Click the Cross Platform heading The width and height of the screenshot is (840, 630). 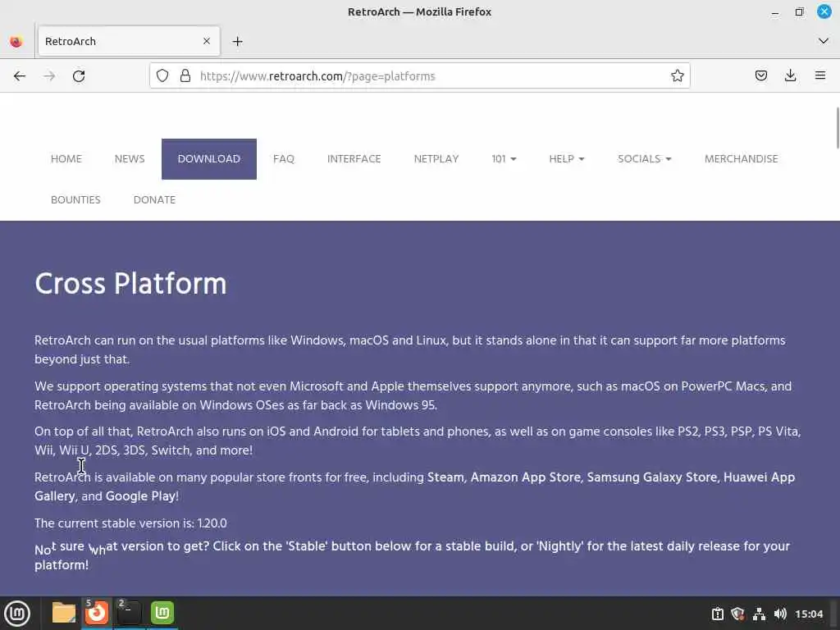click(130, 283)
